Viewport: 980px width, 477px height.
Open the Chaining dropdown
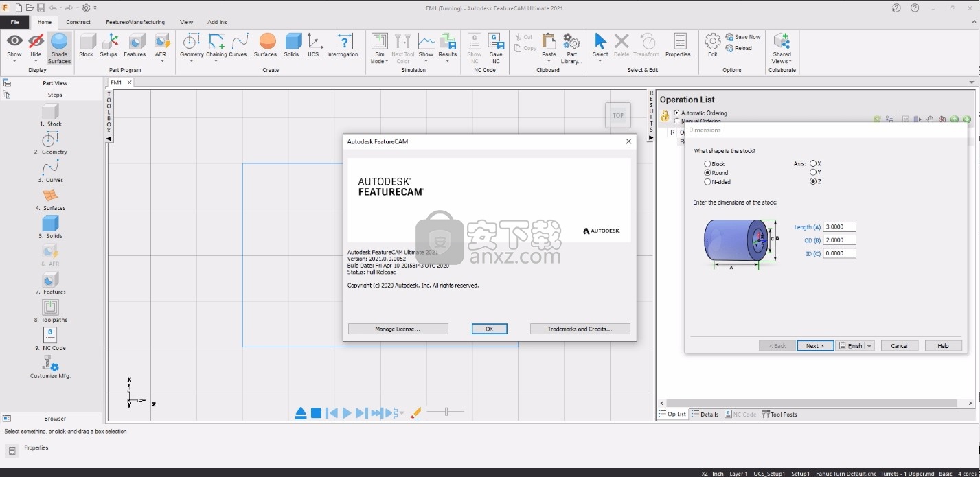point(216,61)
